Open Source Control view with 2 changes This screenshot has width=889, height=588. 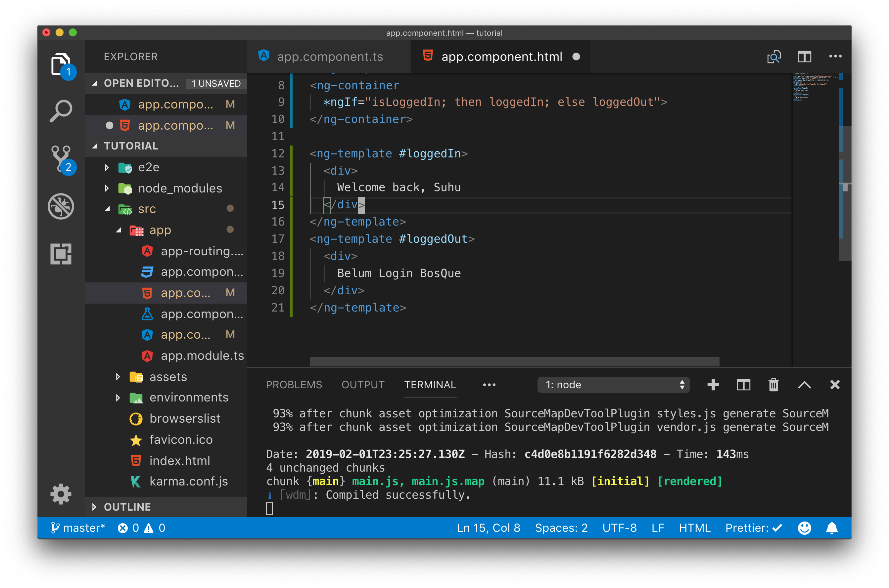pos(61,159)
